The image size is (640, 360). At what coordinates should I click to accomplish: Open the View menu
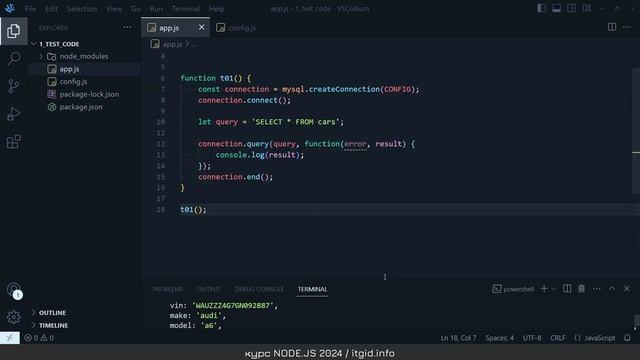click(x=114, y=9)
